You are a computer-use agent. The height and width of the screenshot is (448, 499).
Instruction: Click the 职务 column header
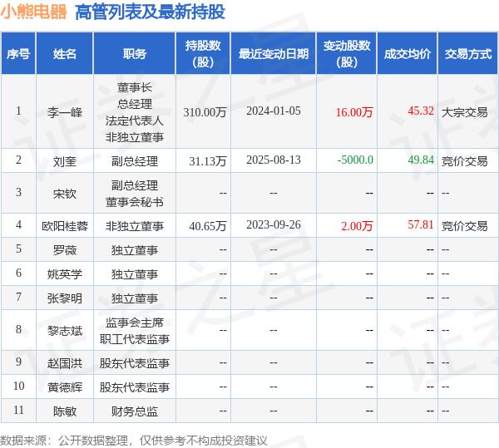click(134, 54)
